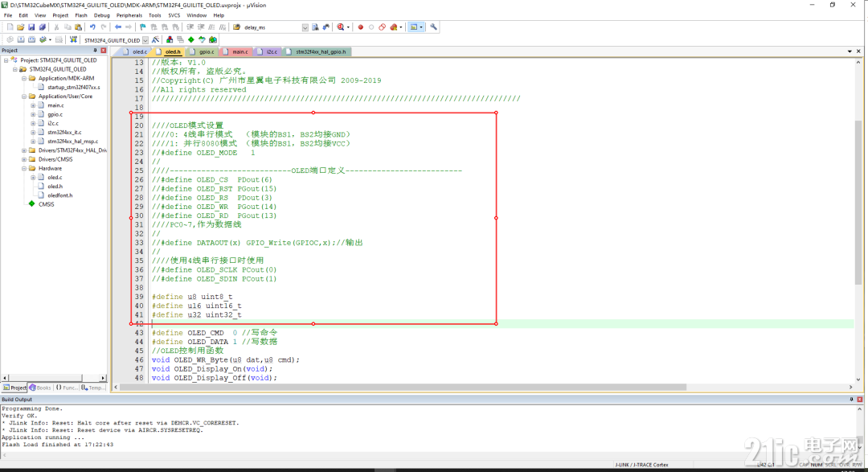Click the Open file toolbar icon

(20, 27)
